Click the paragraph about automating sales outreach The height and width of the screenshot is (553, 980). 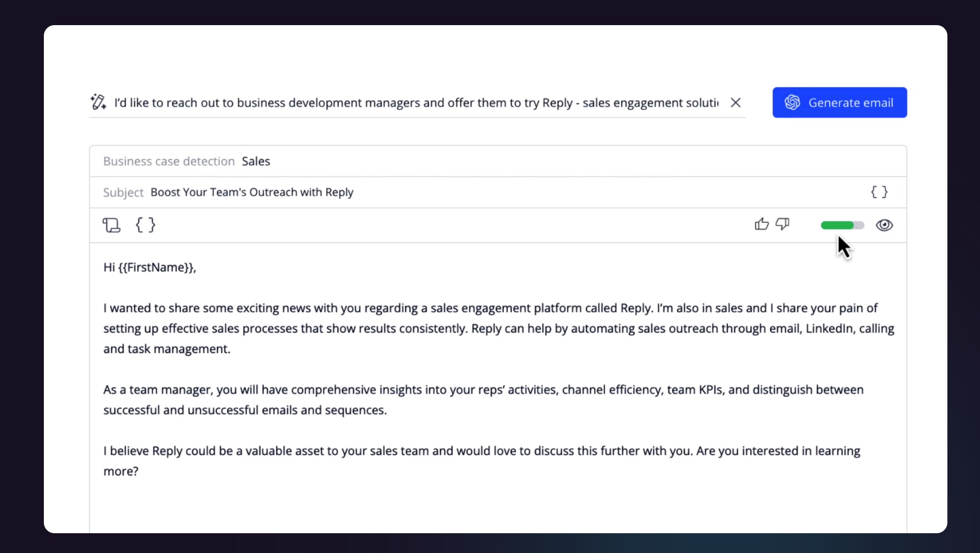[x=481, y=328]
